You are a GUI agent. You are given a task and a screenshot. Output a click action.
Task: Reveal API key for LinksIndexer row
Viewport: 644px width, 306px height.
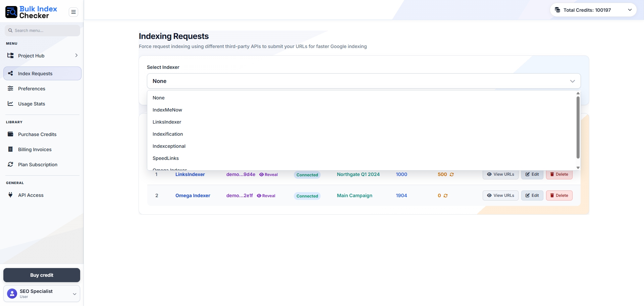[x=269, y=175]
